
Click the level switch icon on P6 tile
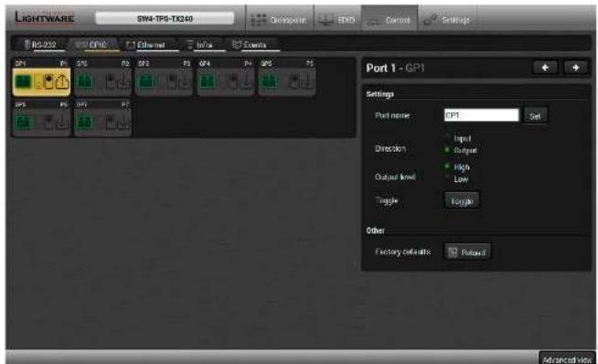pyautogui.click(x=48, y=123)
